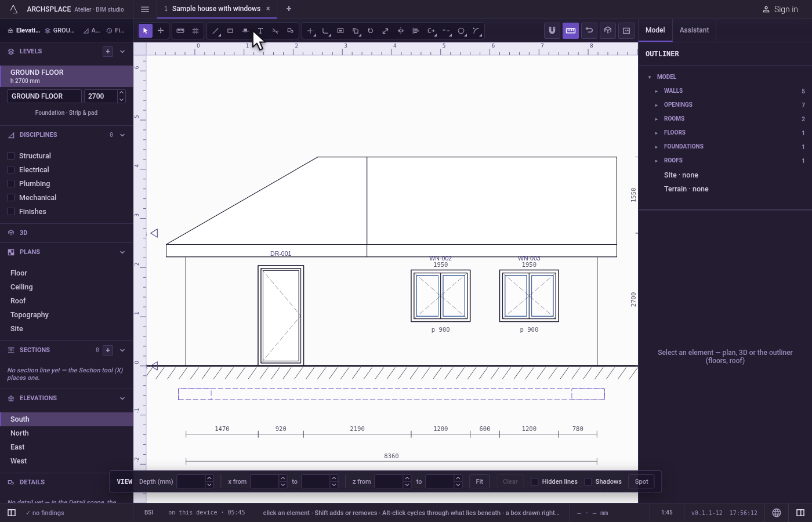Open the Model tab
The image size is (812, 522).
pos(655,30)
